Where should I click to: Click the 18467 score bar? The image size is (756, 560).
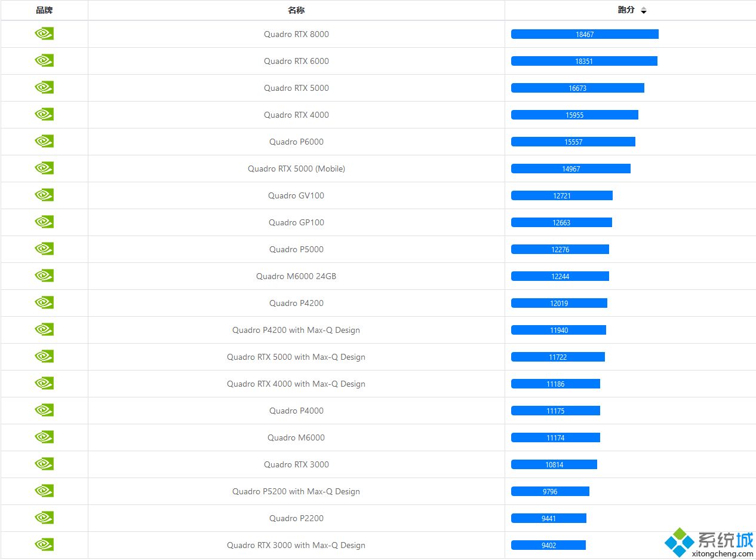[x=585, y=34]
